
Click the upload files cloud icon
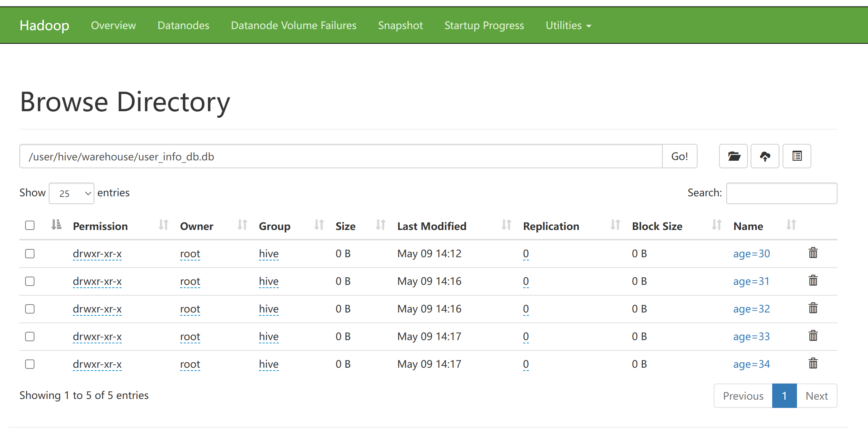click(x=765, y=156)
